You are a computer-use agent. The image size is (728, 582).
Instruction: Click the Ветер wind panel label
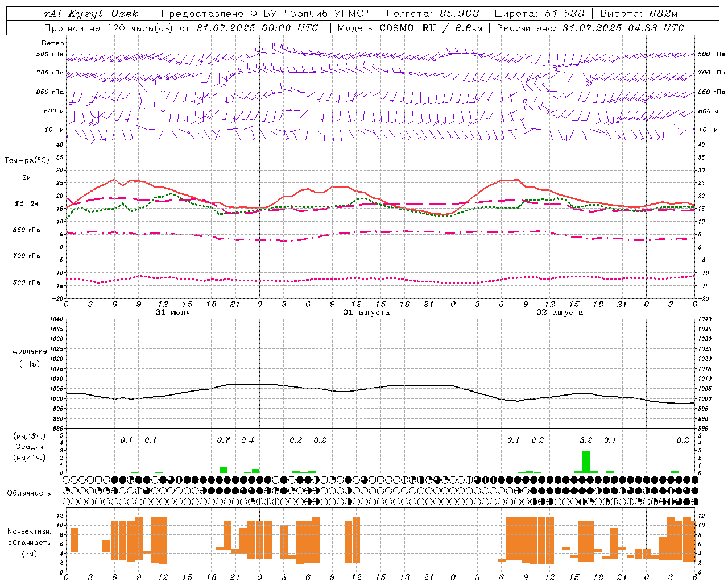[x=53, y=43]
